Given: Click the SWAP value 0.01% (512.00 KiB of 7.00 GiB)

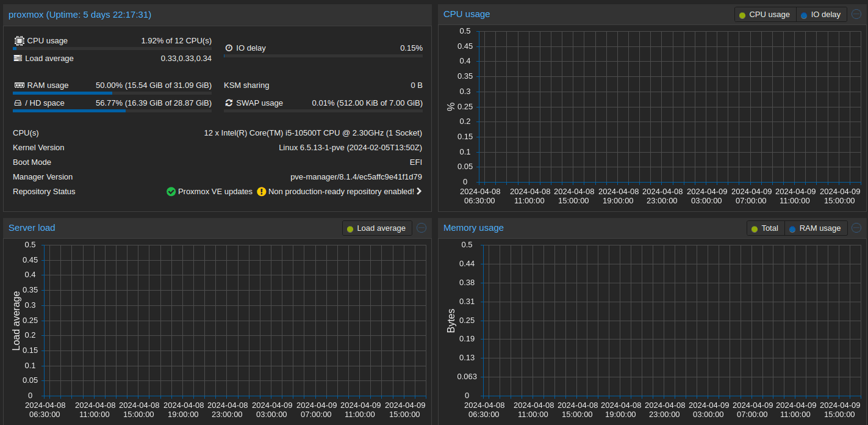Looking at the screenshot, I should 367,103.
